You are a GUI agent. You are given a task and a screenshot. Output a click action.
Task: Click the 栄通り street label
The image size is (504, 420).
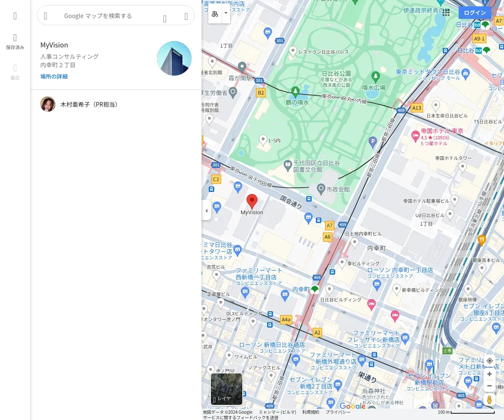tap(367, 376)
